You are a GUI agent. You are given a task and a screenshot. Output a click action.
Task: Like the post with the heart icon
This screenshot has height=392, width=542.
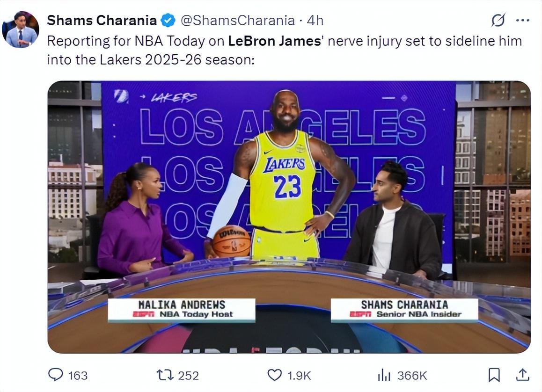(x=275, y=375)
